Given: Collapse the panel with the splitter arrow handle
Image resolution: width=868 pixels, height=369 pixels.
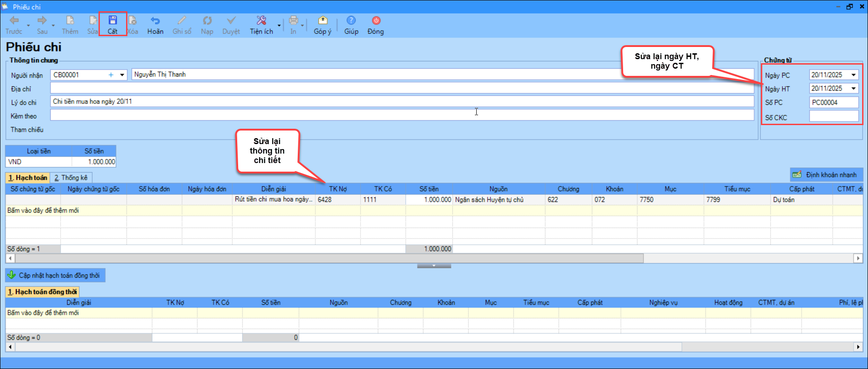Looking at the screenshot, I should point(434,266).
